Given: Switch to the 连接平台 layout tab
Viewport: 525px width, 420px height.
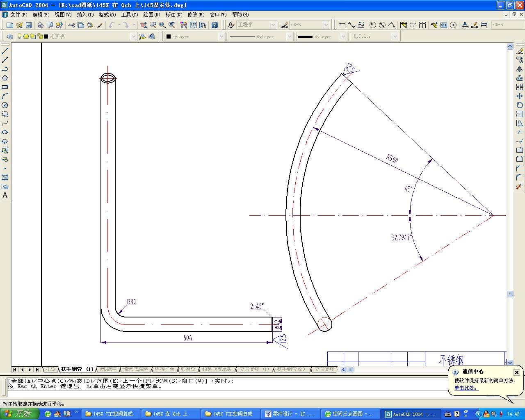Looking at the screenshot, I should click(x=164, y=369).
